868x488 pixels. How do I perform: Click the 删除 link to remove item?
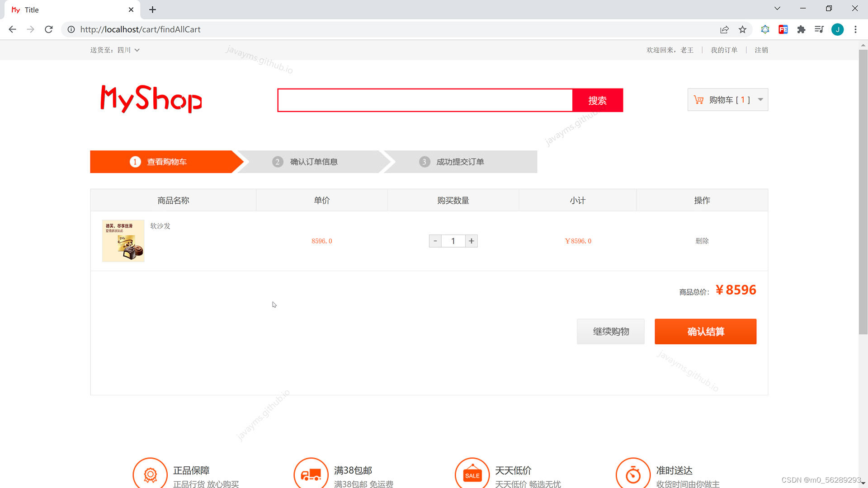click(x=702, y=241)
